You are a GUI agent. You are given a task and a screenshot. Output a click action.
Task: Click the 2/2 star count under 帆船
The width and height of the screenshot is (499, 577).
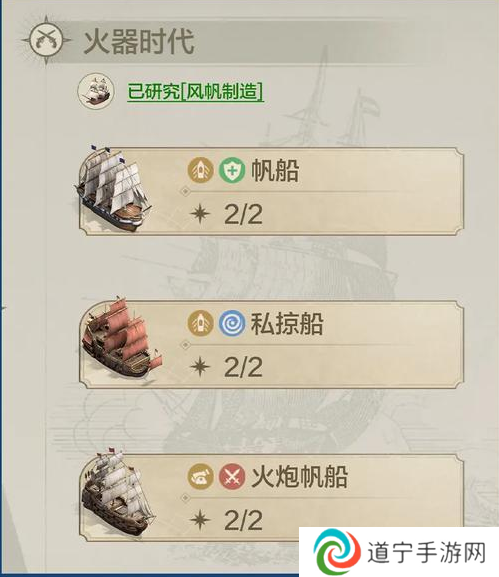pyautogui.click(x=243, y=214)
